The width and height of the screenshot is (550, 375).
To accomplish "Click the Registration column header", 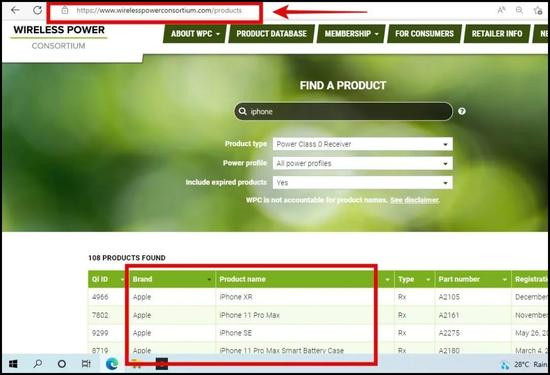I will [x=531, y=279].
